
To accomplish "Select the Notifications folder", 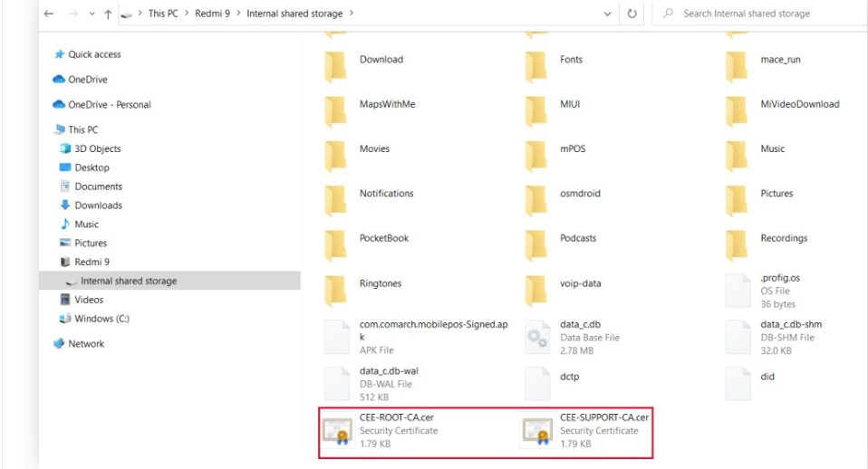I will tap(370, 200).
